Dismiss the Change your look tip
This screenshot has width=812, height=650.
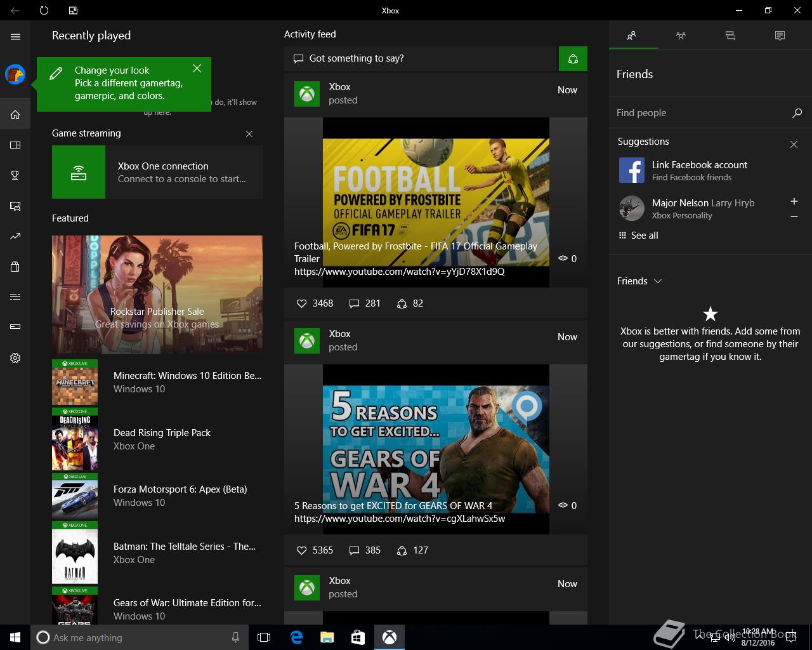(197, 69)
